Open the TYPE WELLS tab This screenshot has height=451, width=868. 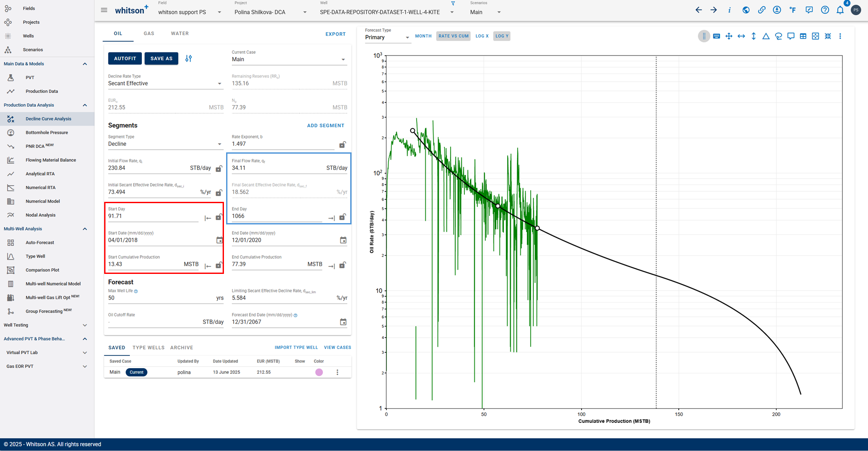(x=148, y=348)
